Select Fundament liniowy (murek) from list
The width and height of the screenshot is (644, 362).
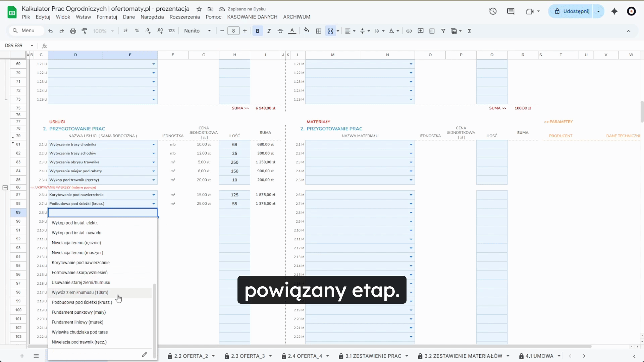[x=77, y=322]
